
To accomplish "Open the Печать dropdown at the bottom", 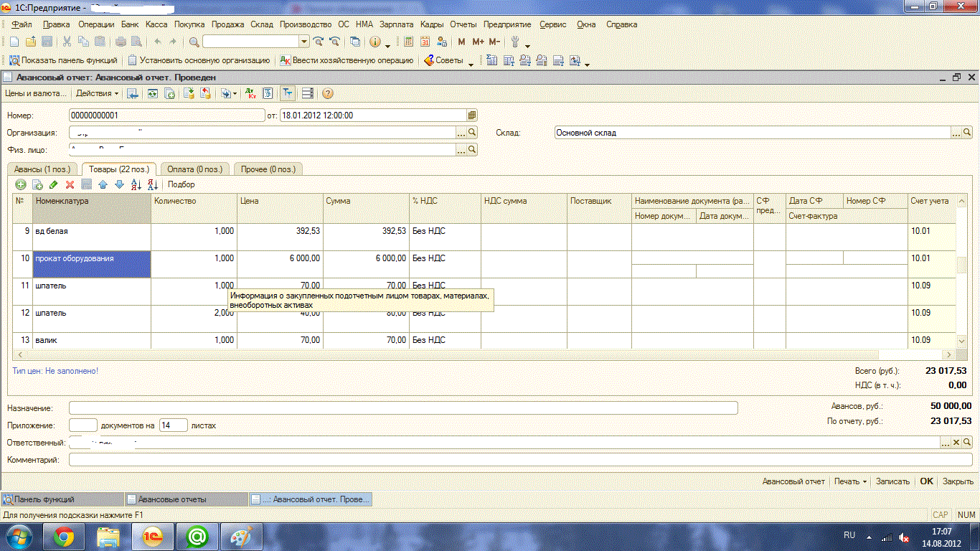I will 851,481.
